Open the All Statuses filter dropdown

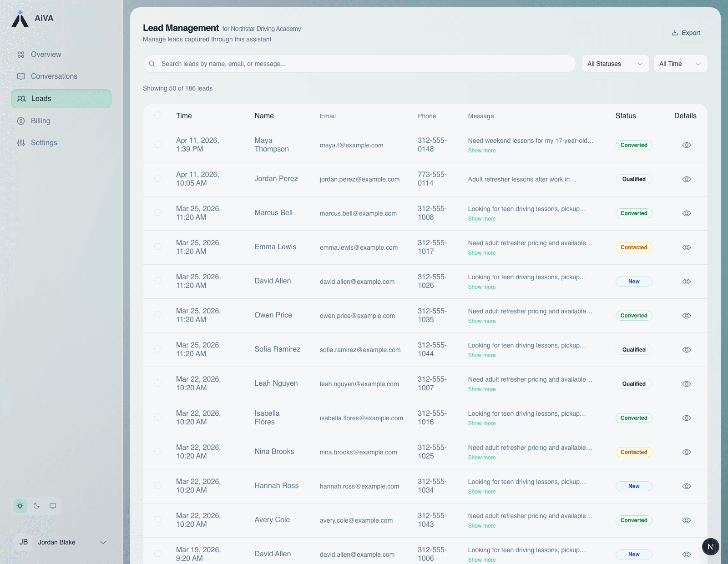coord(615,64)
